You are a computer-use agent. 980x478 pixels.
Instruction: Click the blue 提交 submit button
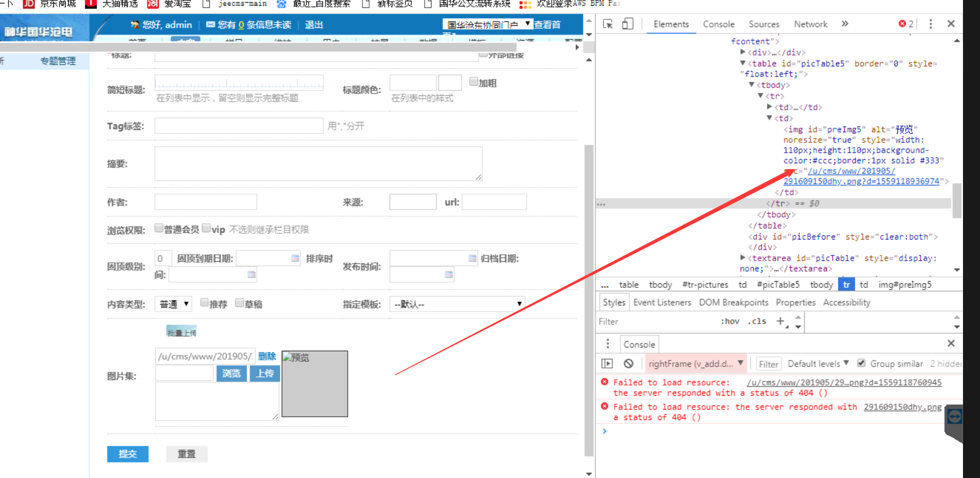click(x=128, y=454)
